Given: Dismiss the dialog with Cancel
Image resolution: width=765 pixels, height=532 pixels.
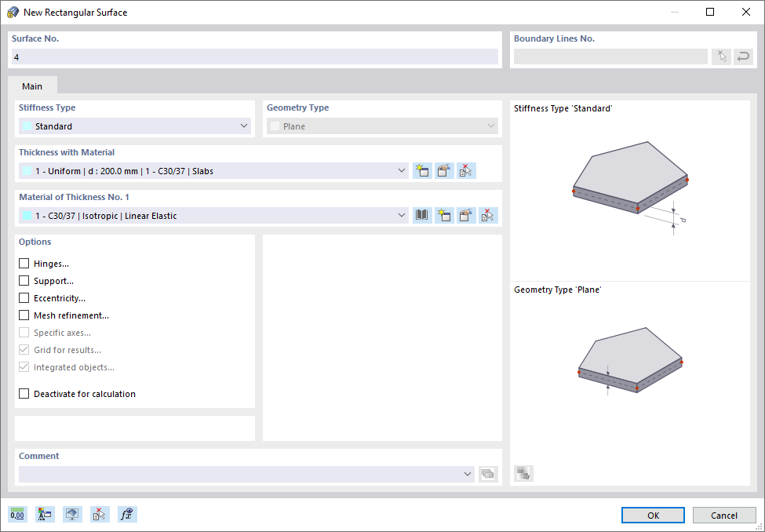Looking at the screenshot, I should click(723, 515).
